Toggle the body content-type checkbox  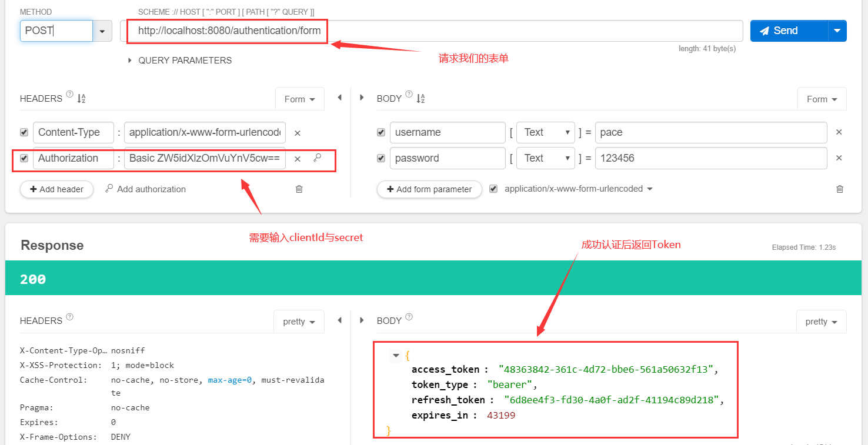click(493, 189)
